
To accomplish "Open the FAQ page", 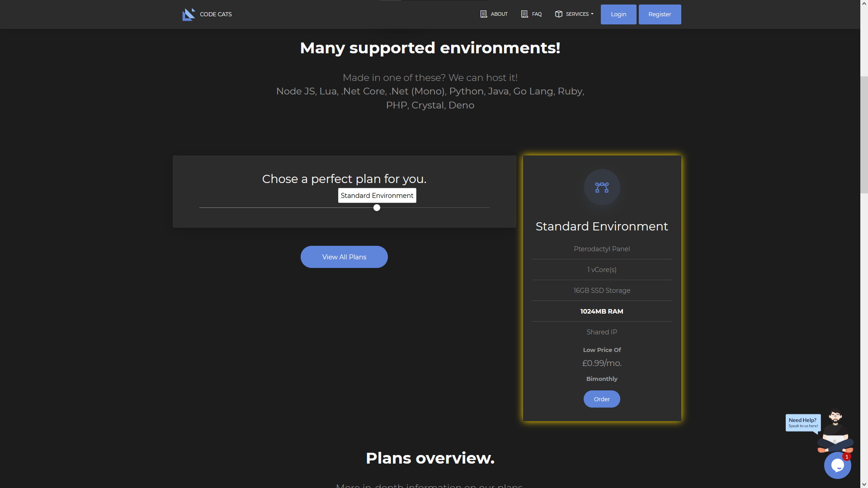I will click(532, 14).
